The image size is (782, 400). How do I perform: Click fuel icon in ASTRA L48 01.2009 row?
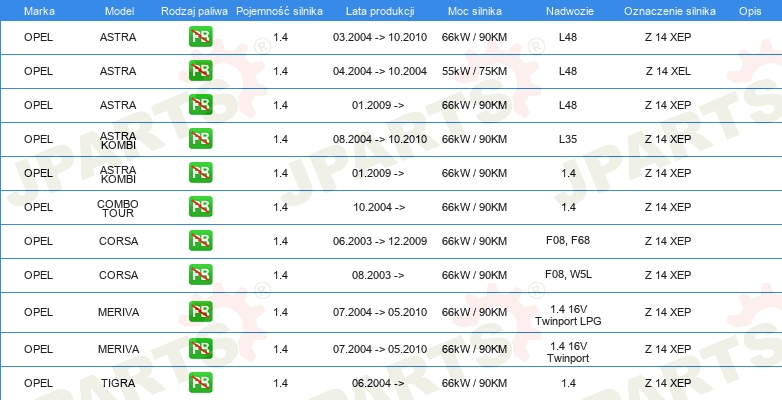click(200, 105)
